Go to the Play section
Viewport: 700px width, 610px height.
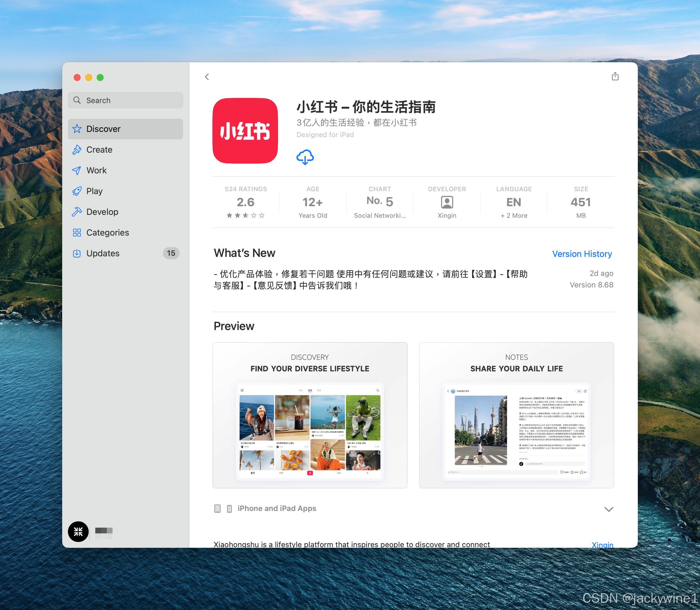[x=95, y=191]
